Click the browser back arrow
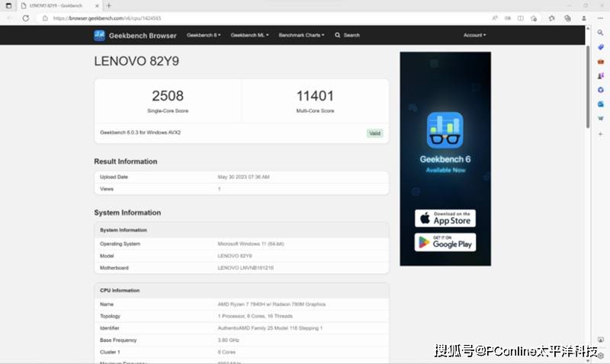Screen dimensions: 610x364 [10, 18]
